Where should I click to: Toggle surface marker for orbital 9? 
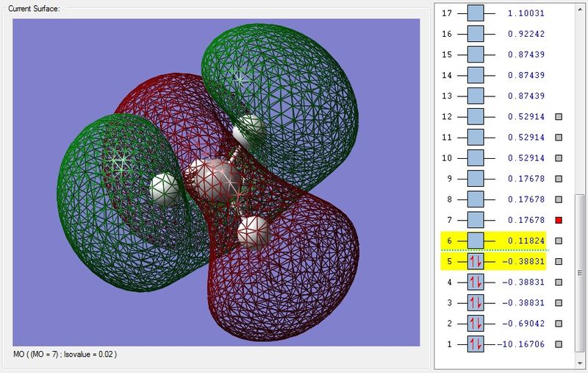pyautogui.click(x=559, y=179)
